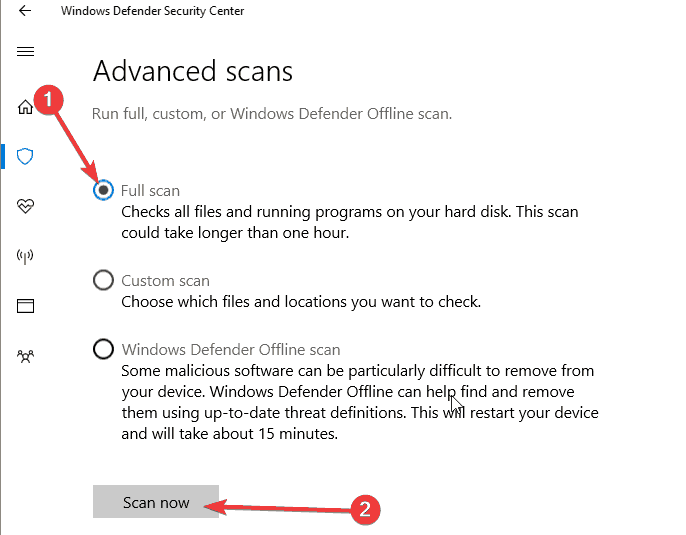Image resolution: width=686 pixels, height=535 pixels.
Task: Click the Full scan label text
Action: pyautogui.click(x=150, y=191)
